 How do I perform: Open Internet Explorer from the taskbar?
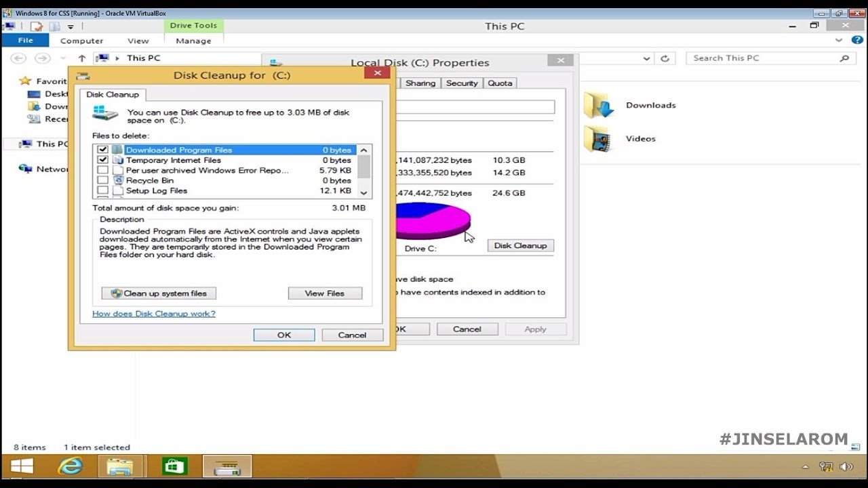(x=70, y=466)
